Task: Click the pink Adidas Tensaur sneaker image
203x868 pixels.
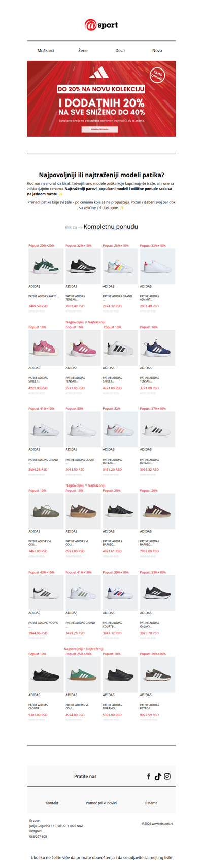Action: click(83, 348)
